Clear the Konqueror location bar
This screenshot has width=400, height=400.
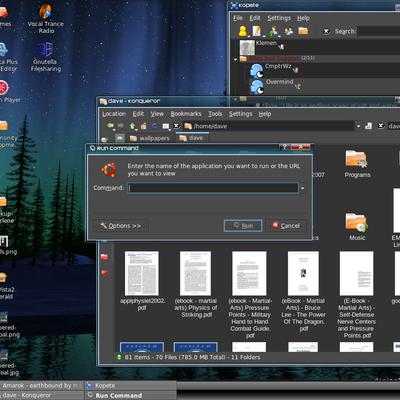tap(177, 126)
